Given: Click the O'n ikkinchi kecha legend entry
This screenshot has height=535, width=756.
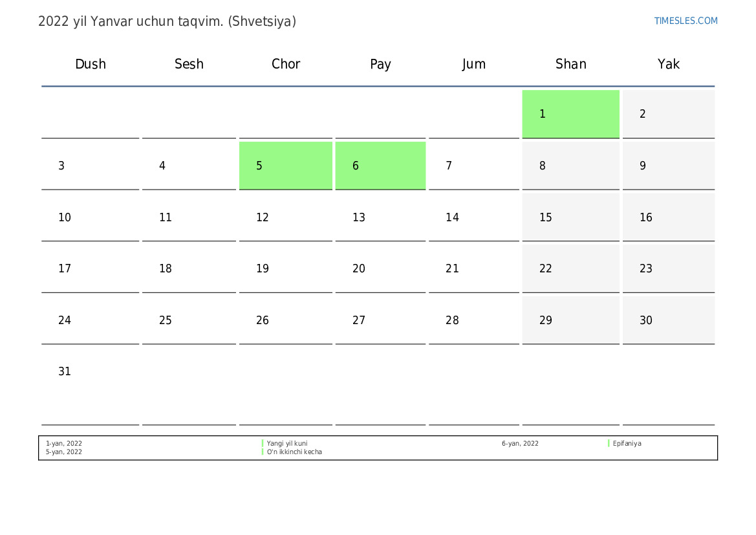Looking at the screenshot, I should (294, 452).
